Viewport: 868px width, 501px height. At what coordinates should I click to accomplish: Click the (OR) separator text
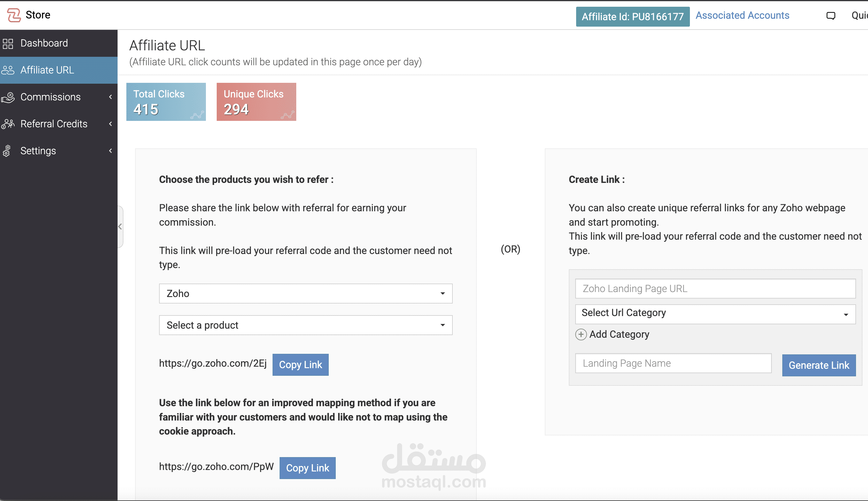pos(511,249)
